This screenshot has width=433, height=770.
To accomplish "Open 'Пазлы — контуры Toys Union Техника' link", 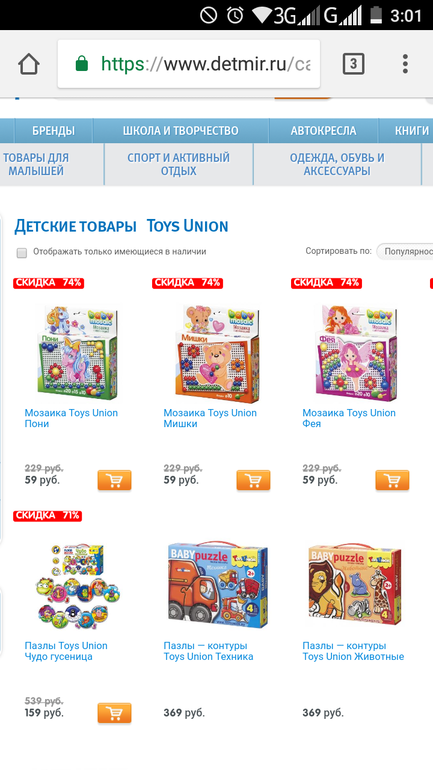I will (208, 651).
